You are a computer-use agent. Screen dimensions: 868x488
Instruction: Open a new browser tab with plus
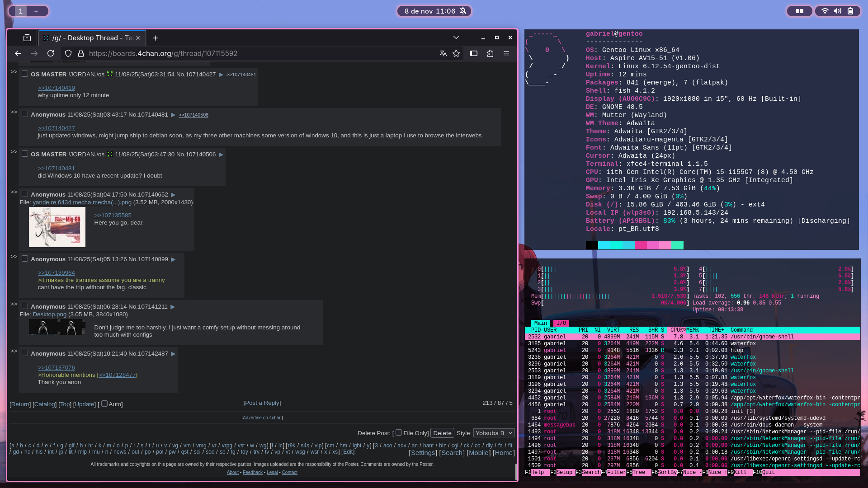tap(155, 38)
